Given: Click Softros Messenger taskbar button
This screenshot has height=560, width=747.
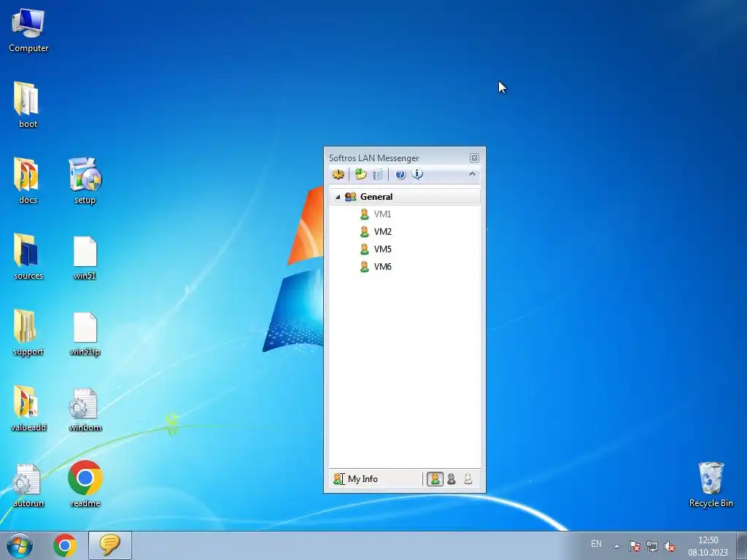Looking at the screenshot, I should 110,545.
